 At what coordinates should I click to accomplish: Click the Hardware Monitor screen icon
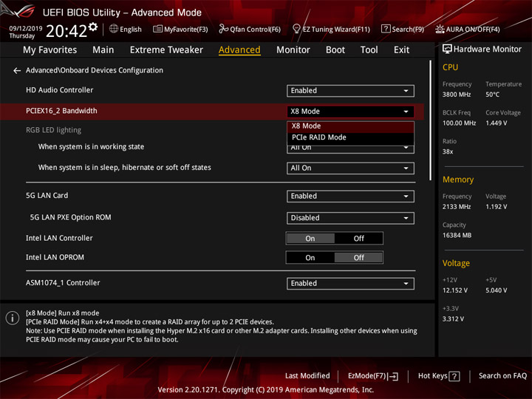(x=447, y=50)
